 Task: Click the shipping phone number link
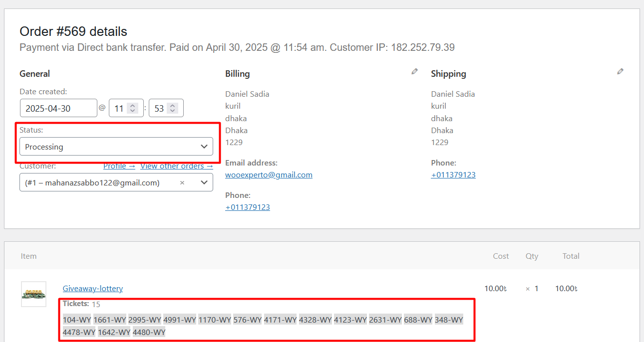tap(453, 175)
